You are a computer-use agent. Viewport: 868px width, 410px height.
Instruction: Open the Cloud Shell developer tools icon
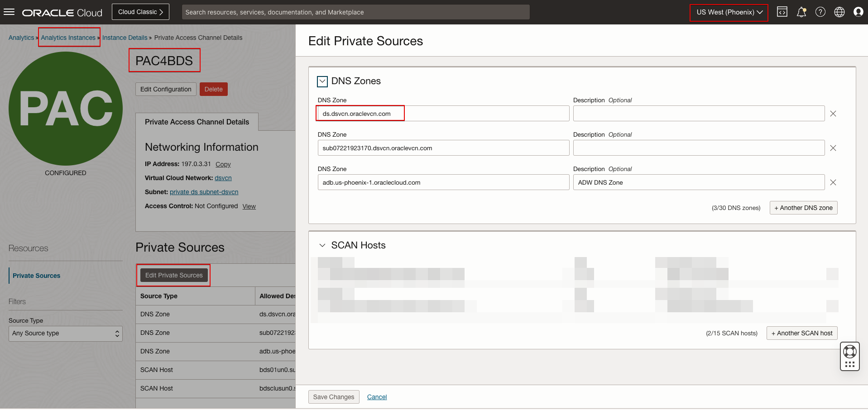coord(782,12)
